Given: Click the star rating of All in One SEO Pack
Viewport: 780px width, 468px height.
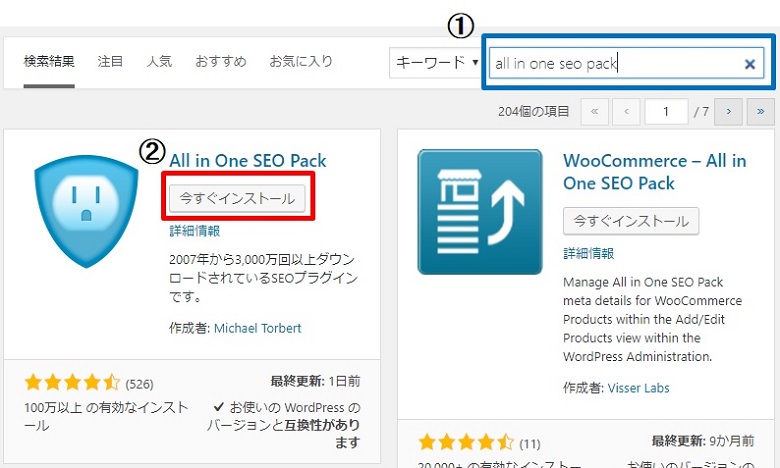Looking at the screenshot, I should 72,382.
